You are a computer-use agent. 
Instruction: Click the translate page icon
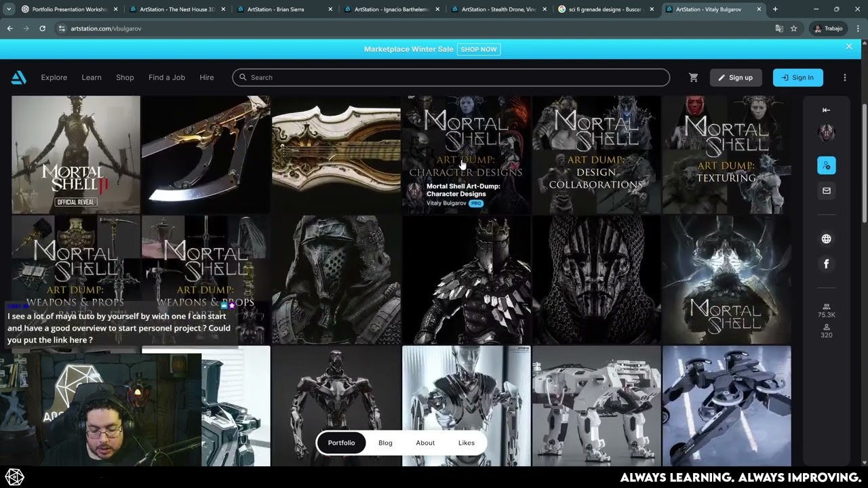pos(779,28)
